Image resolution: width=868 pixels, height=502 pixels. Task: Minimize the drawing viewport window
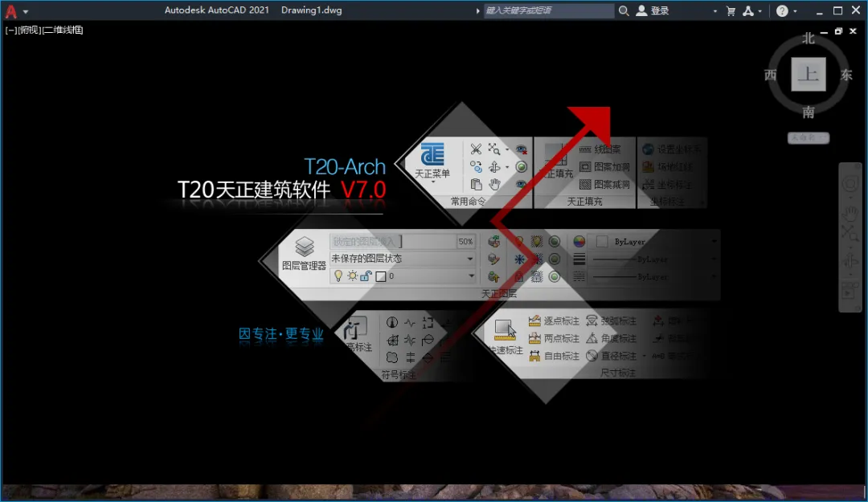pyautogui.click(x=824, y=32)
